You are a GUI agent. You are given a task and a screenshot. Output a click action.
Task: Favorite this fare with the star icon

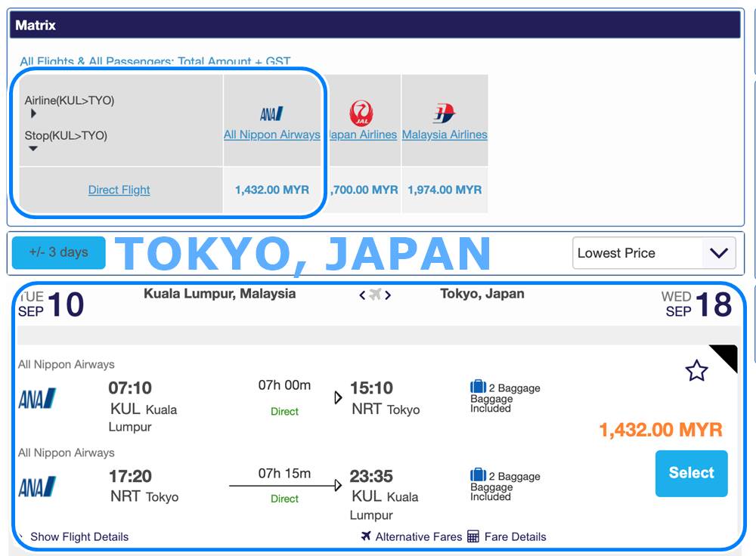(696, 370)
